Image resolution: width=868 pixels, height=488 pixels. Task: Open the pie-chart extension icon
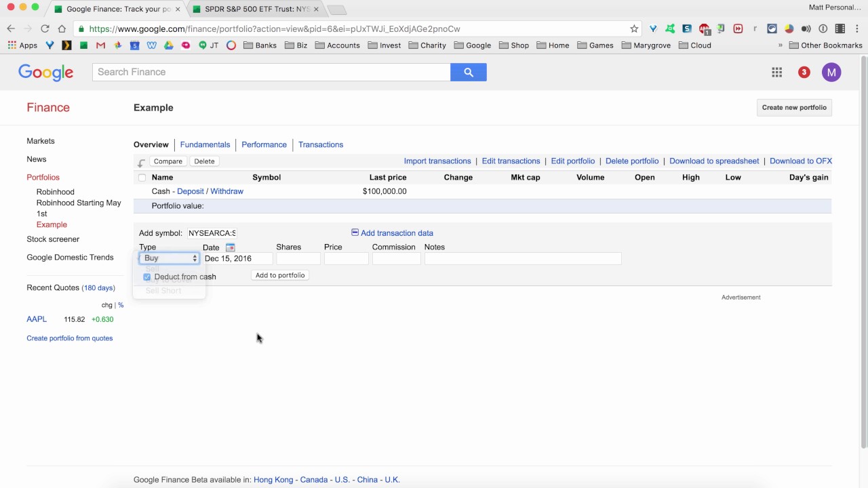(x=789, y=28)
